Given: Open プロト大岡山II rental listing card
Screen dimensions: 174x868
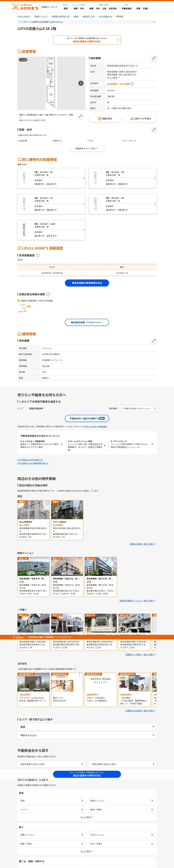Looking at the screenshot, I should [x=67, y=520].
